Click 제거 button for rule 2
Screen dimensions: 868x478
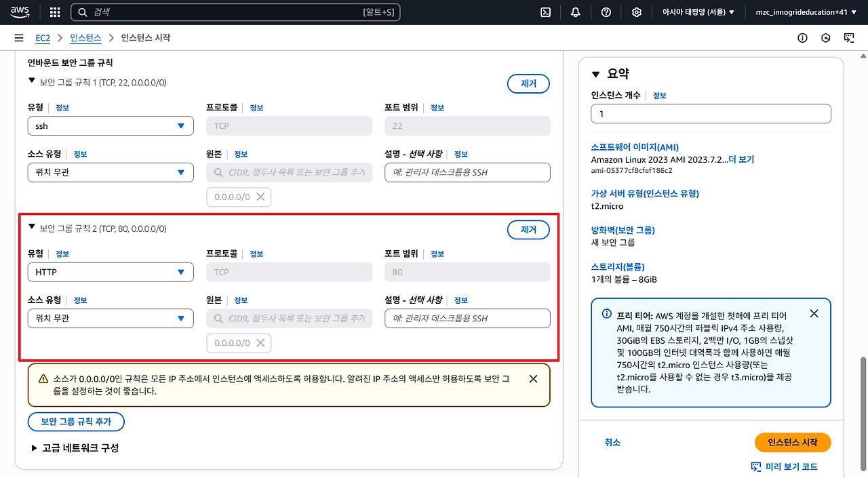click(528, 230)
